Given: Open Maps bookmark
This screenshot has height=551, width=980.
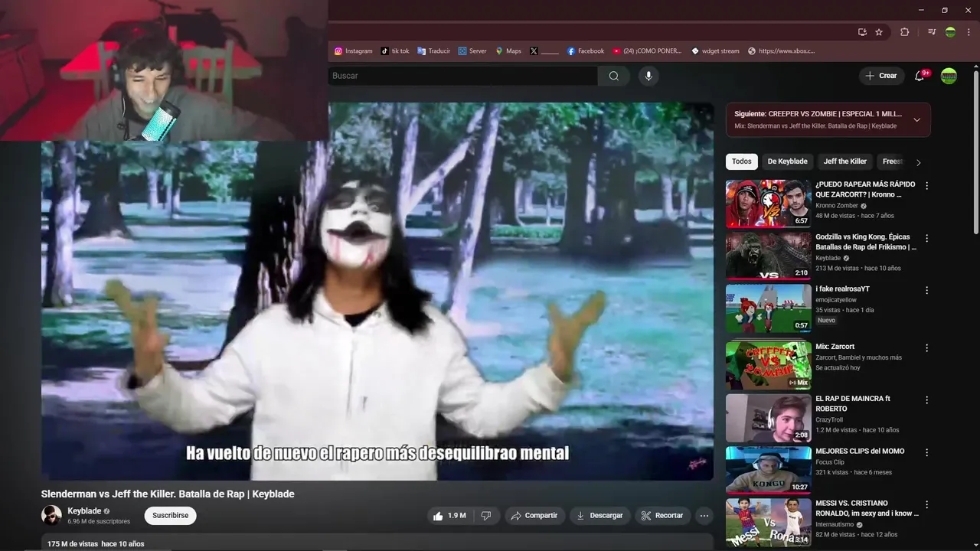Looking at the screenshot, I should (x=508, y=51).
